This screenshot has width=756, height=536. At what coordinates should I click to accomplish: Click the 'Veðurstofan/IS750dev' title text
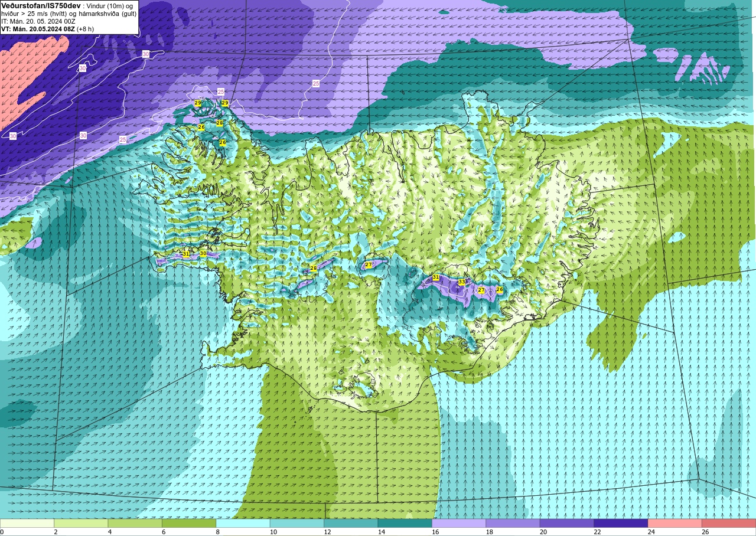pyautogui.click(x=40, y=6)
